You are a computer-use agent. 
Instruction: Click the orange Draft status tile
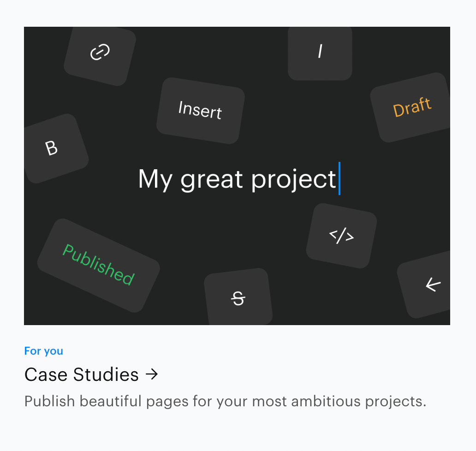click(411, 107)
